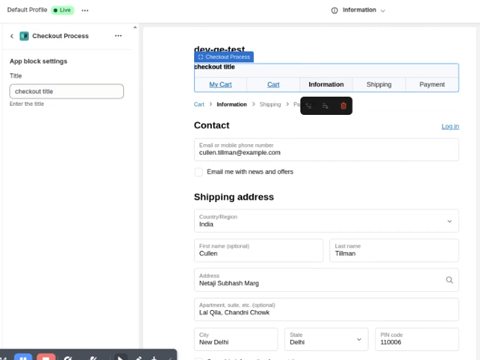Click the red trash delete icon
Viewport: 480px width, 360px height.
pyautogui.click(x=343, y=106)
